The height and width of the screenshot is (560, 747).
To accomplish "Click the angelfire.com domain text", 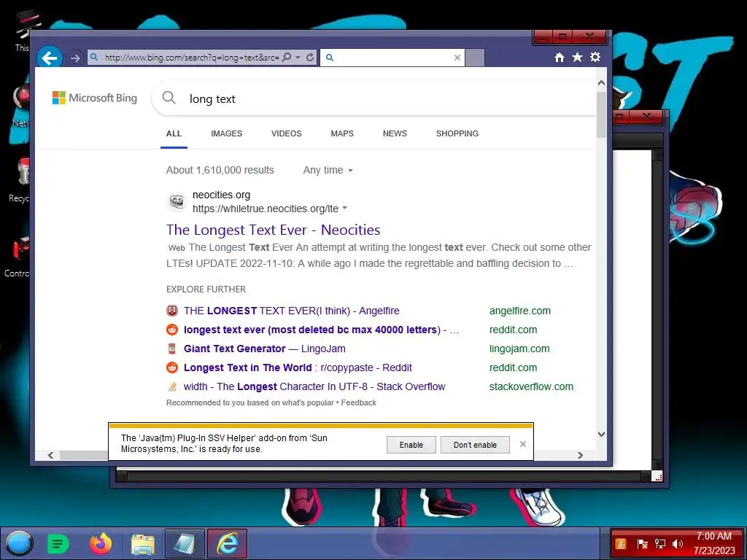I will (519, 311).
